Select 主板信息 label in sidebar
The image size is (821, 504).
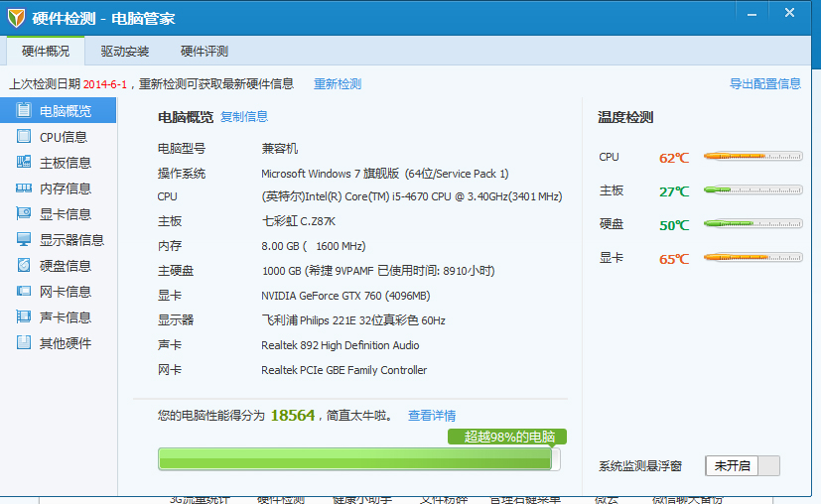(66, 163)
